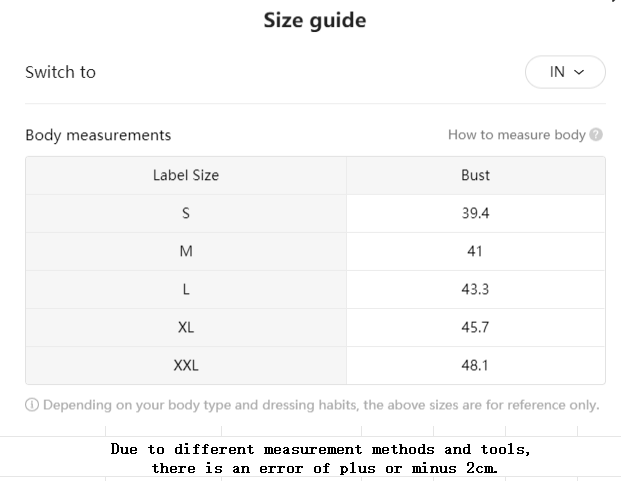Select the 39.4 bust value

475,213
